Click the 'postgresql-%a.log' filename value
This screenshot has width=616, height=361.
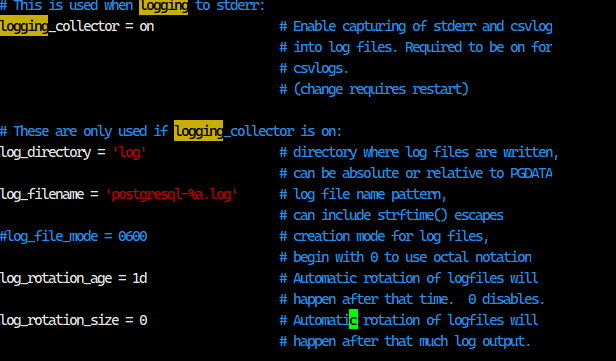[x=172, y=194]
